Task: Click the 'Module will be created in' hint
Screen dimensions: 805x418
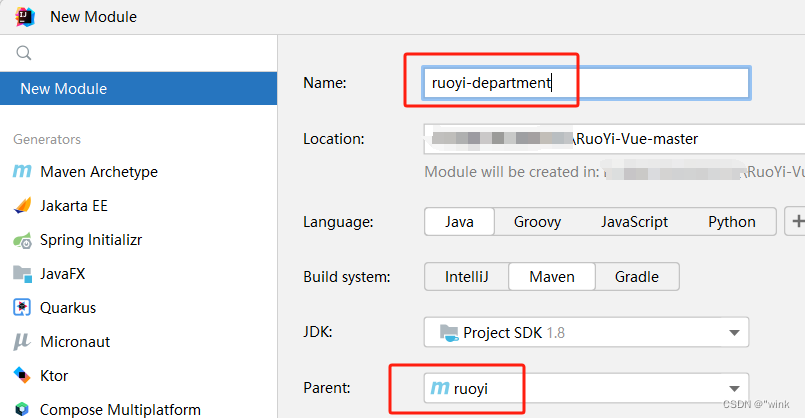Action: coord(615,172)
